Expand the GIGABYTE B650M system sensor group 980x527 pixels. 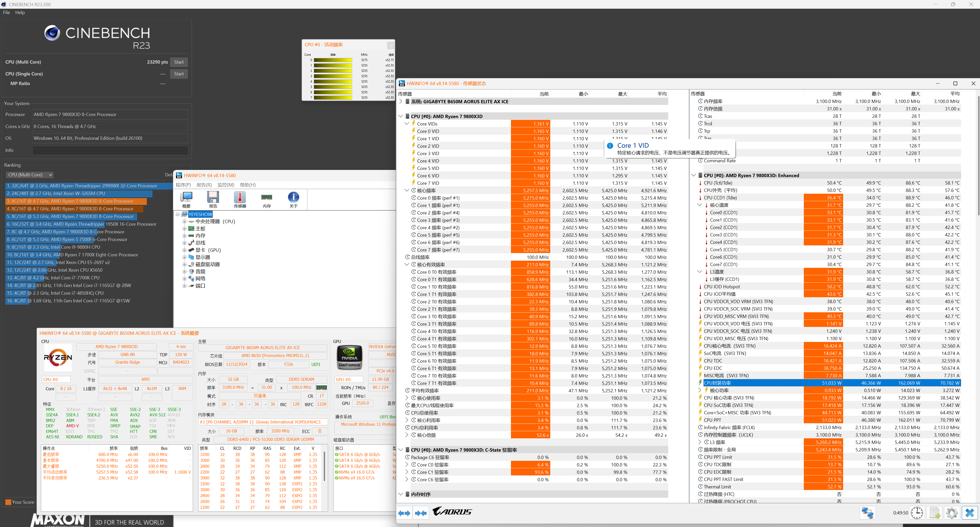[x=401, y=102]
